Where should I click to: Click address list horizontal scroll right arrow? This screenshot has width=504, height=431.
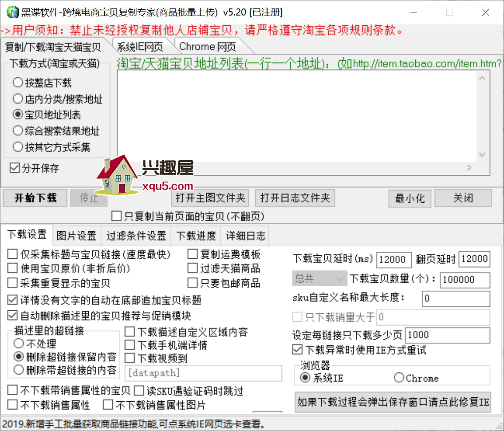[x=469, y=168]
